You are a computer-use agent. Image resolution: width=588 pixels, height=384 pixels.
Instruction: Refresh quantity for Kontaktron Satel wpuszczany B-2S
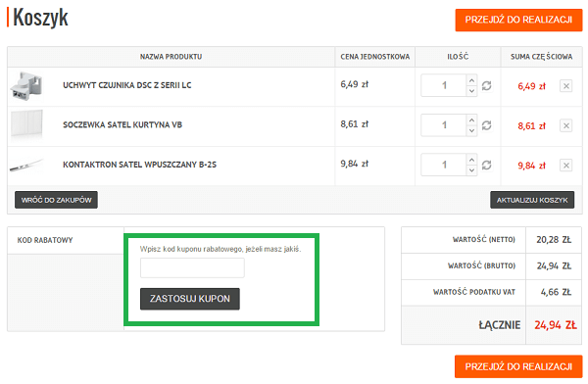click(486, 165)
